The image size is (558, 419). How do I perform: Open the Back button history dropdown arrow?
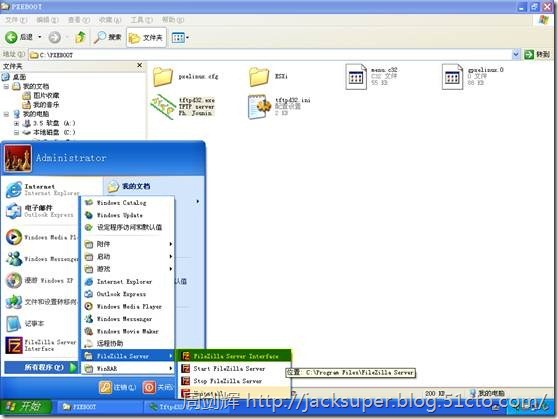click(40, 37)
